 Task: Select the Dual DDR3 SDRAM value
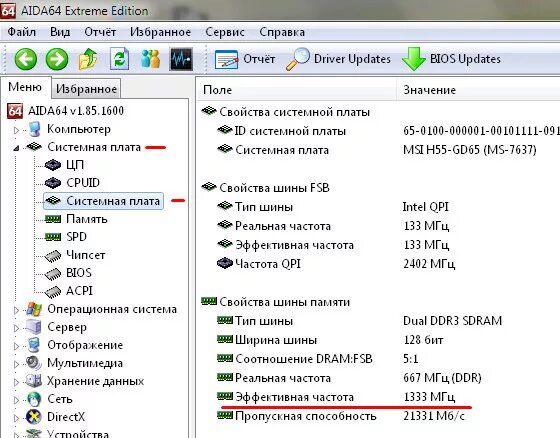point(452,321)
